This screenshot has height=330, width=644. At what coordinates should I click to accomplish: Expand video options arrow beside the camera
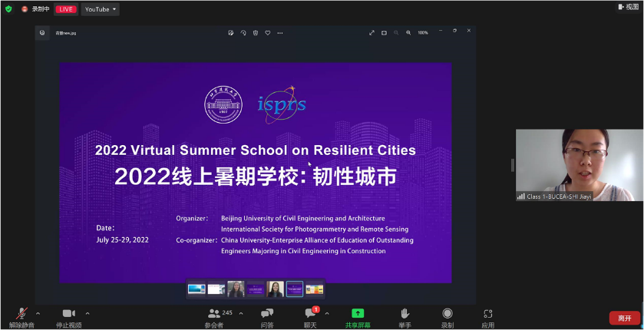pyautogui.click(x=88, y=313)
